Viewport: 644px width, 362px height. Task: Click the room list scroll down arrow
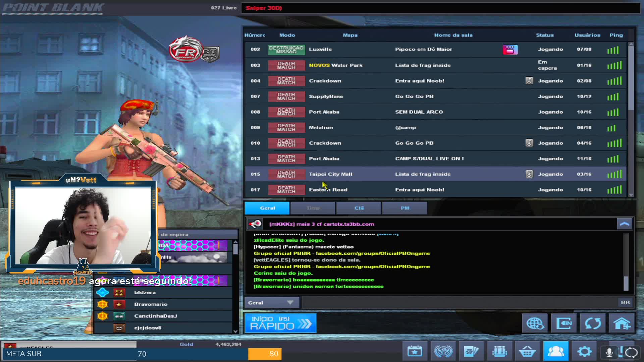click(631, 195)
